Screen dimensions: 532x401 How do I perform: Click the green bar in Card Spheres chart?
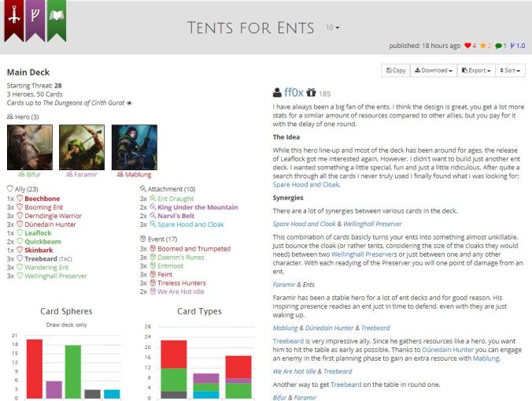coord(73,372)
